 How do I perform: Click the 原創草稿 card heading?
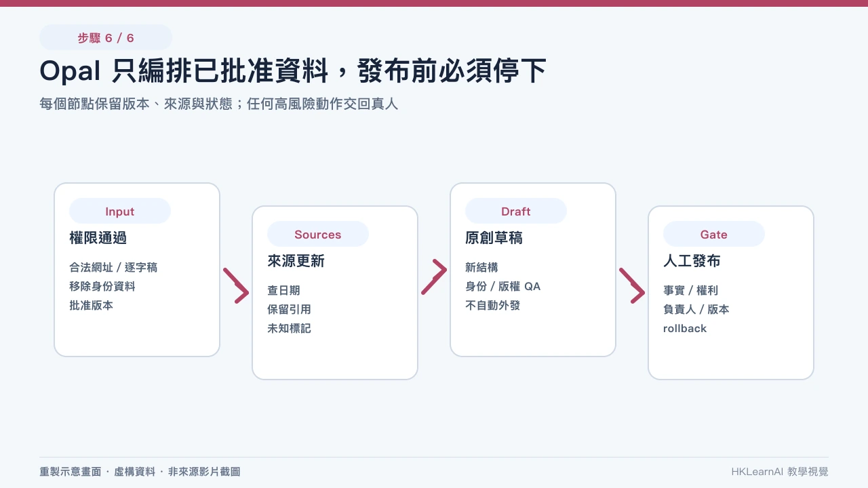494,238
